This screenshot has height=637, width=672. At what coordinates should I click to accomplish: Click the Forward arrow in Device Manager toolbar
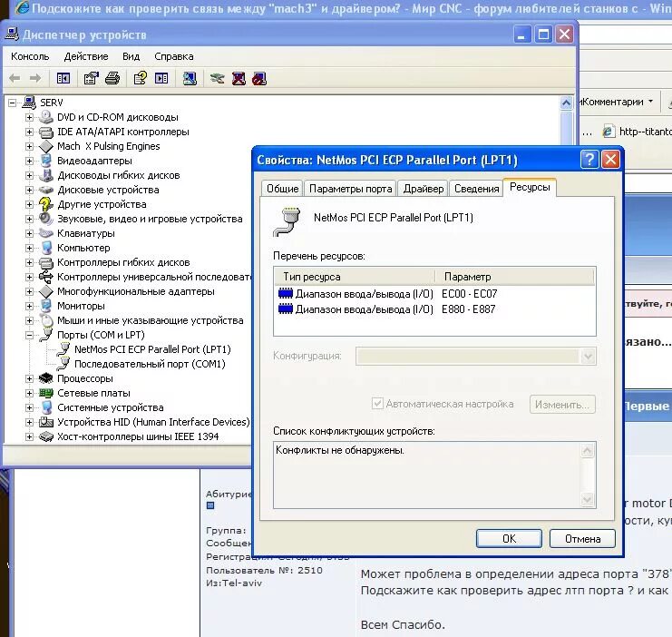[x=35, y=79]
